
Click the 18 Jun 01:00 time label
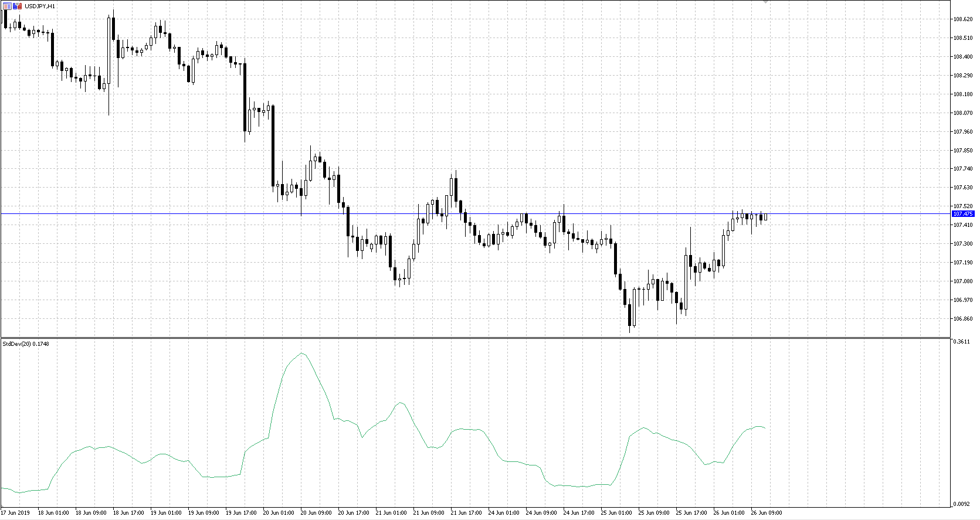53,513
